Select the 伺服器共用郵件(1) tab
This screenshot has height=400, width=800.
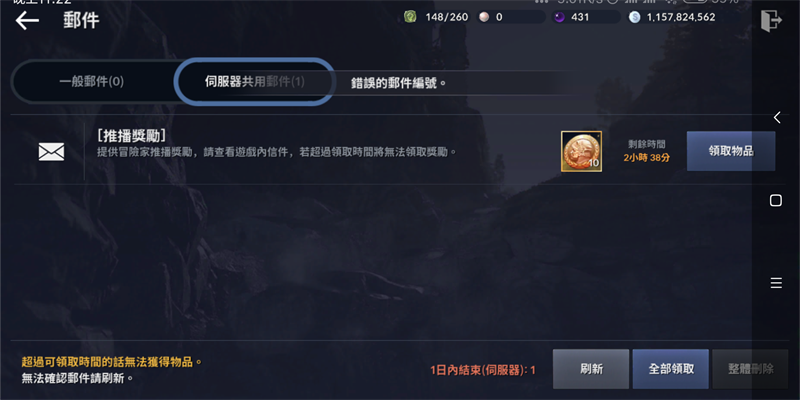(x=255, y=82)
